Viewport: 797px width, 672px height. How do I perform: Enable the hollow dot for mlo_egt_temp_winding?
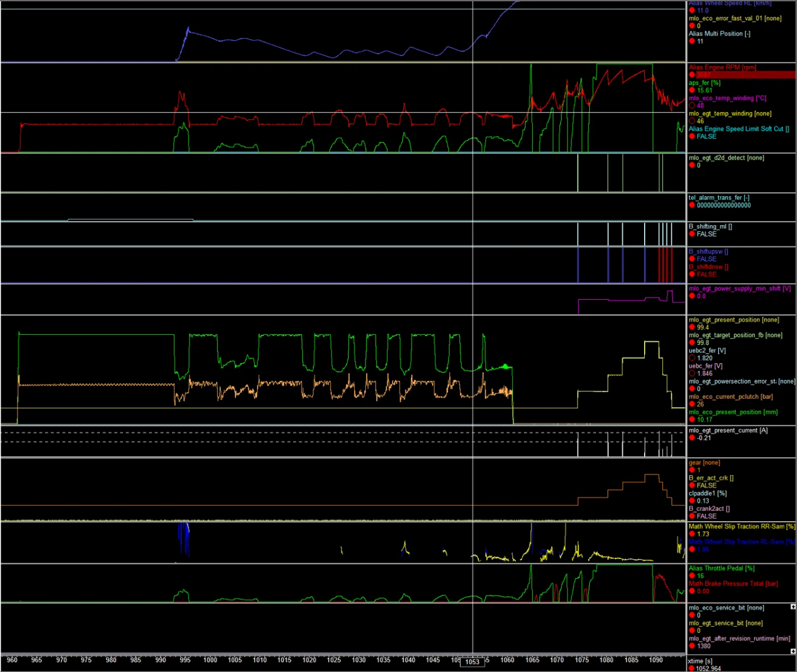692,121
